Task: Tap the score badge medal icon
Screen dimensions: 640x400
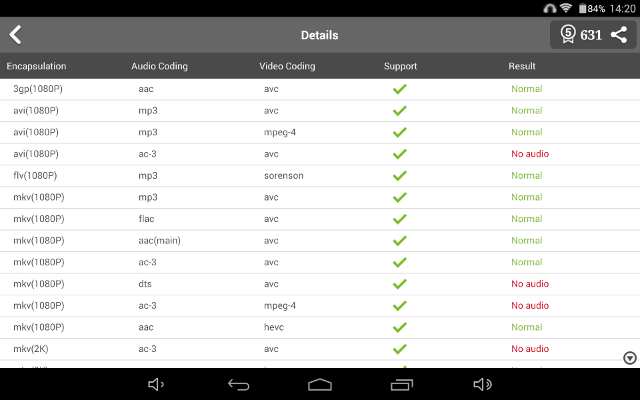Action: click(x=568, y=34)
